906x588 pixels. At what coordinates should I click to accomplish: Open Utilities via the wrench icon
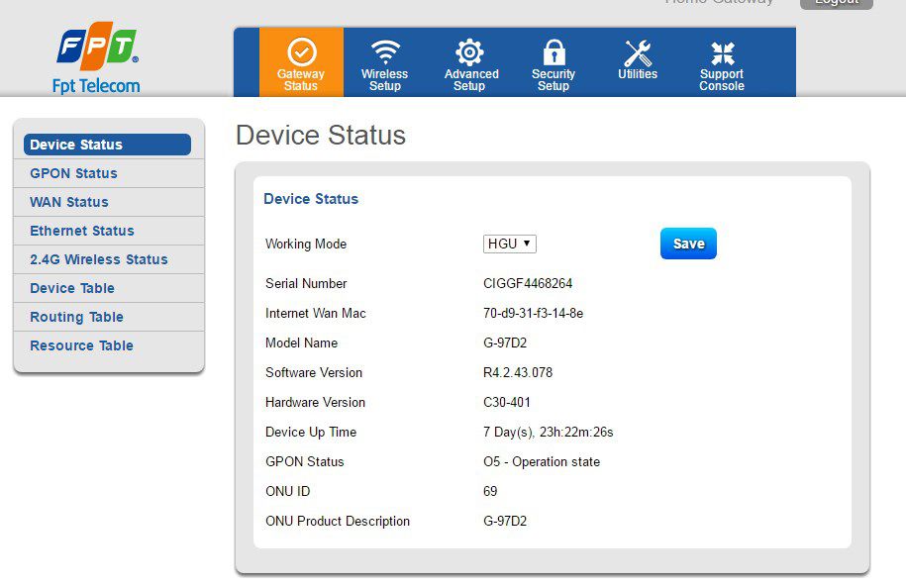click(x=638, y=52)
